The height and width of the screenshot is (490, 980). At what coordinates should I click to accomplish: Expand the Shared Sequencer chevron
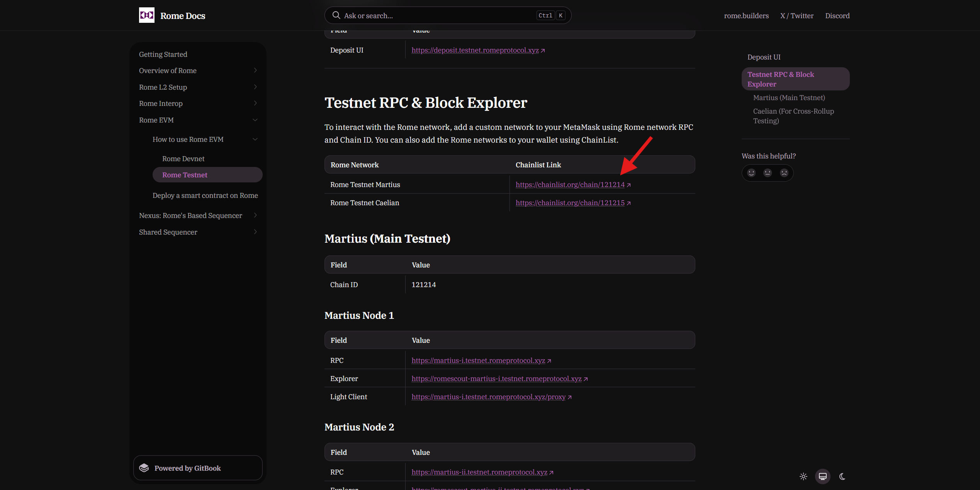click(x=255, y=232)
